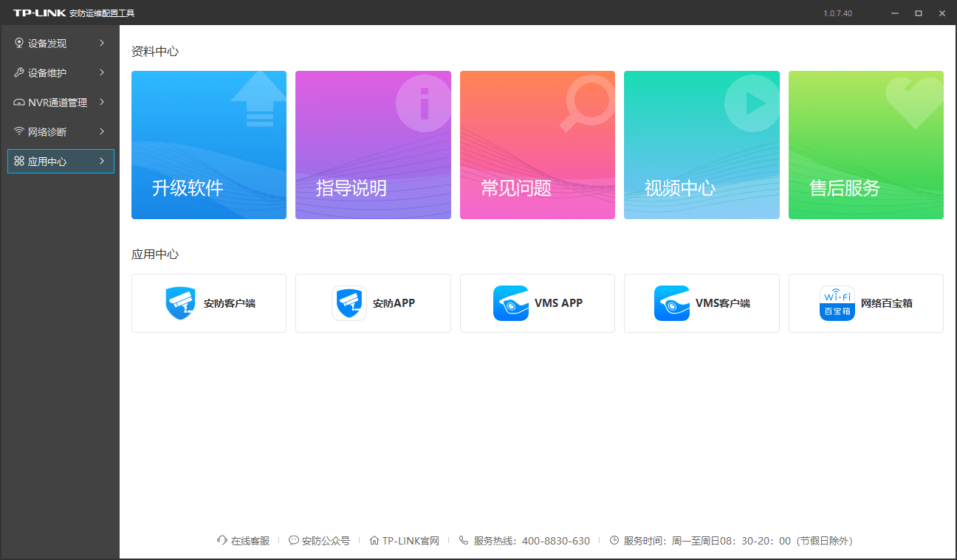
Task: Open the 售后服务 card
Action: 865,145
